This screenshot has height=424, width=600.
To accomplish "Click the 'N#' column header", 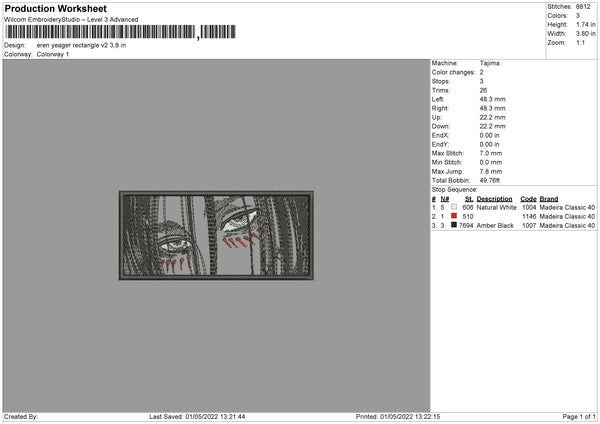I will coord(445,199).
